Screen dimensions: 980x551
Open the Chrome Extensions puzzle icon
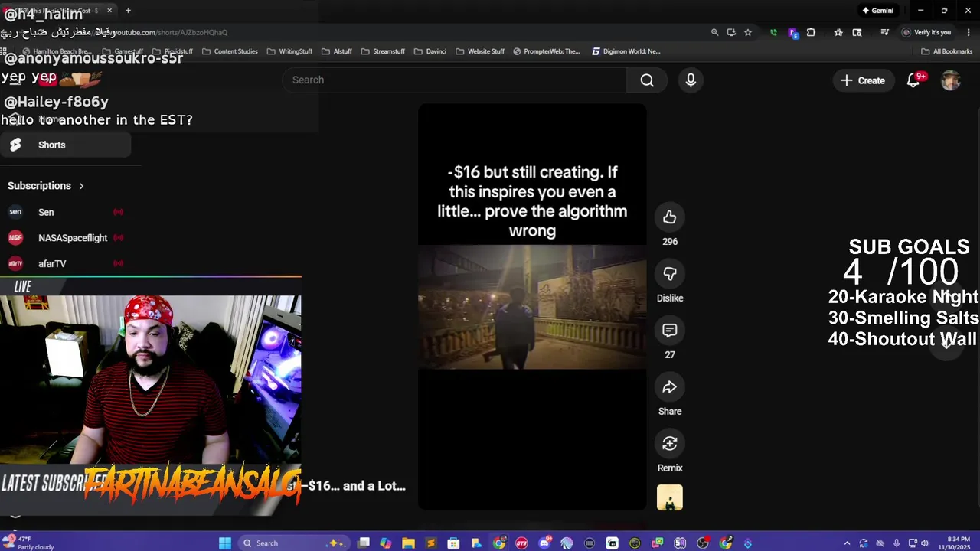pos(811,32)
